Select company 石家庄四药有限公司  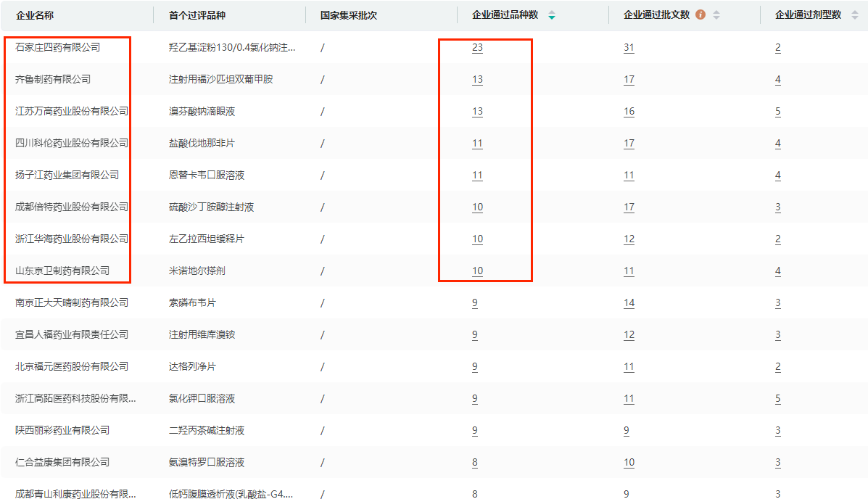57,48
